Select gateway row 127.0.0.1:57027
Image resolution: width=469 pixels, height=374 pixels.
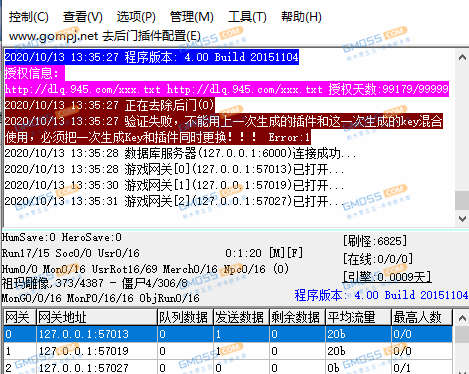tap(228, 367)
